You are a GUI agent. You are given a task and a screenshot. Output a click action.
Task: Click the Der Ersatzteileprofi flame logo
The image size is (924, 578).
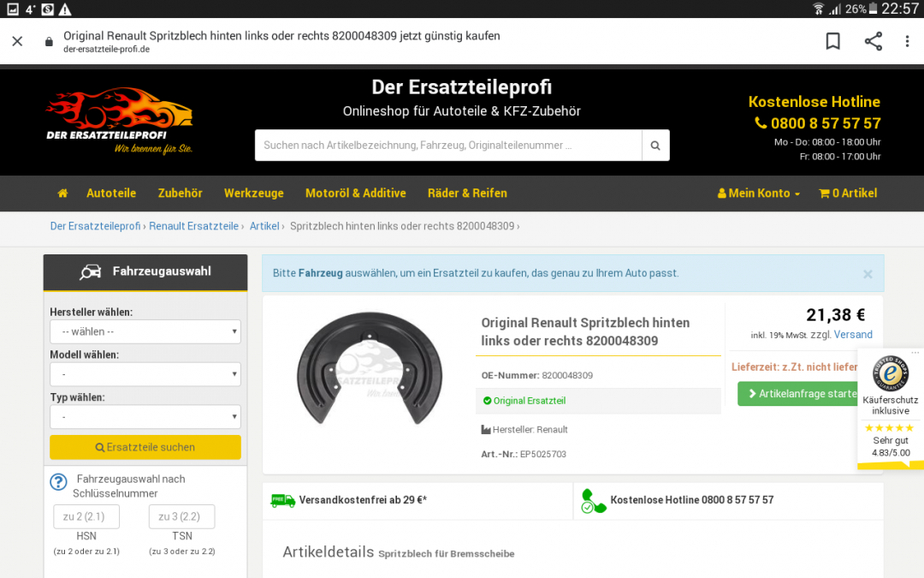[120, 121]
